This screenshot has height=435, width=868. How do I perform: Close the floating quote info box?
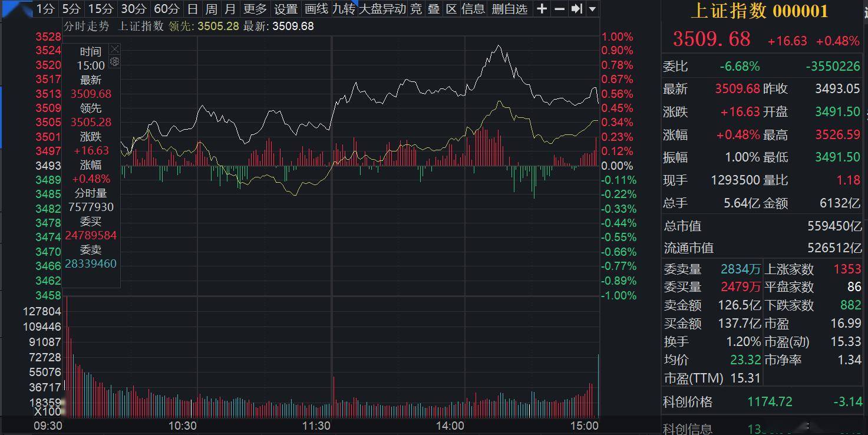[115, 49]
